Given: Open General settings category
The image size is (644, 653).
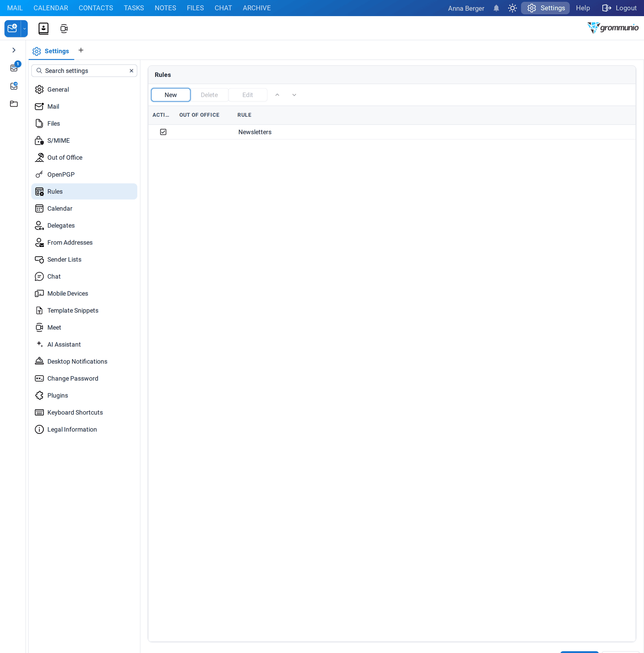Looking at the screenshot, I should coord(84,89).
